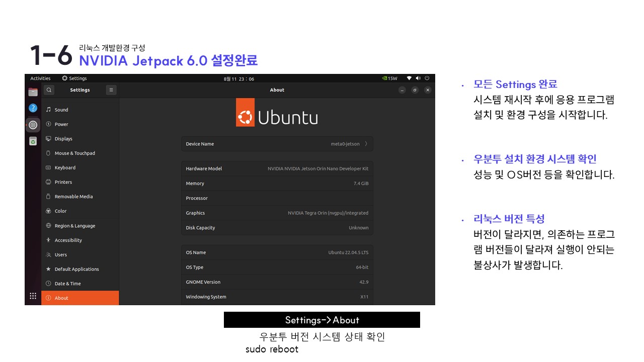Click the NVIDIA 15W power mode indicator
The image size is (644, 362).
tap(390, 78)
